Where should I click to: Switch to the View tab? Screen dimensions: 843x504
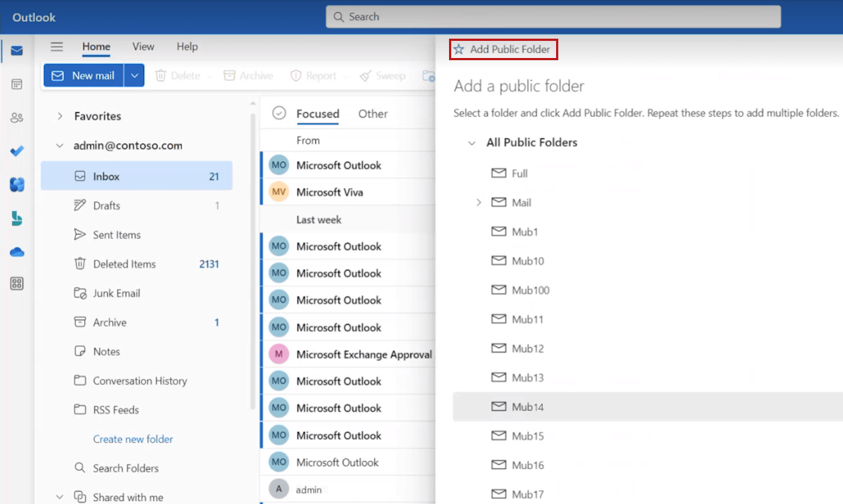pyautogui.click(x=143, y=46)
